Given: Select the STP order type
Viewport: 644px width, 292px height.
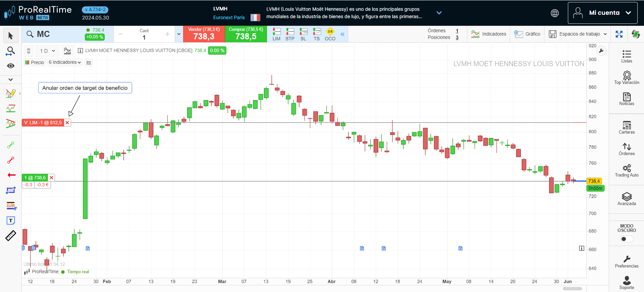Looking at the screenshot, I should 290,34.
